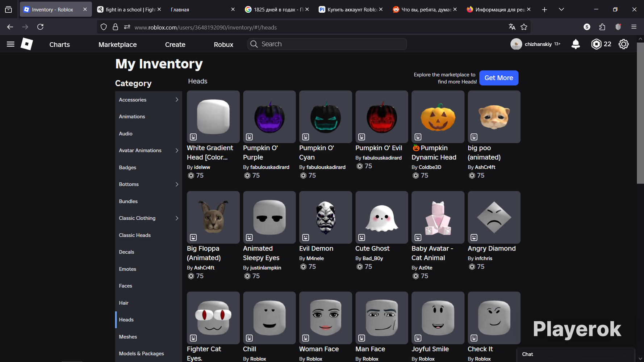Bookmark this page with the star
Screen dimensions: 644x362
point(524,27)
